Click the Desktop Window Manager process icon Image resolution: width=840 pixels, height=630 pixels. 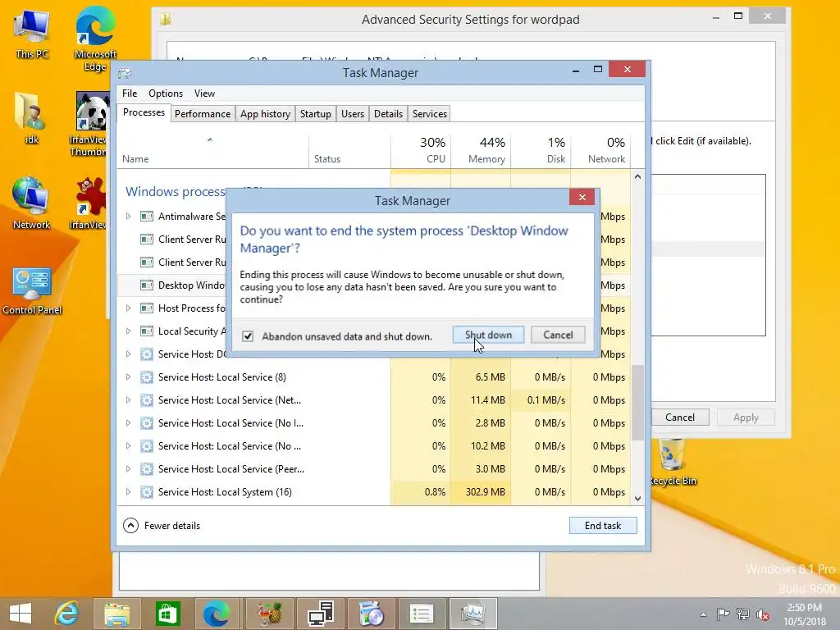click(146, 285)
